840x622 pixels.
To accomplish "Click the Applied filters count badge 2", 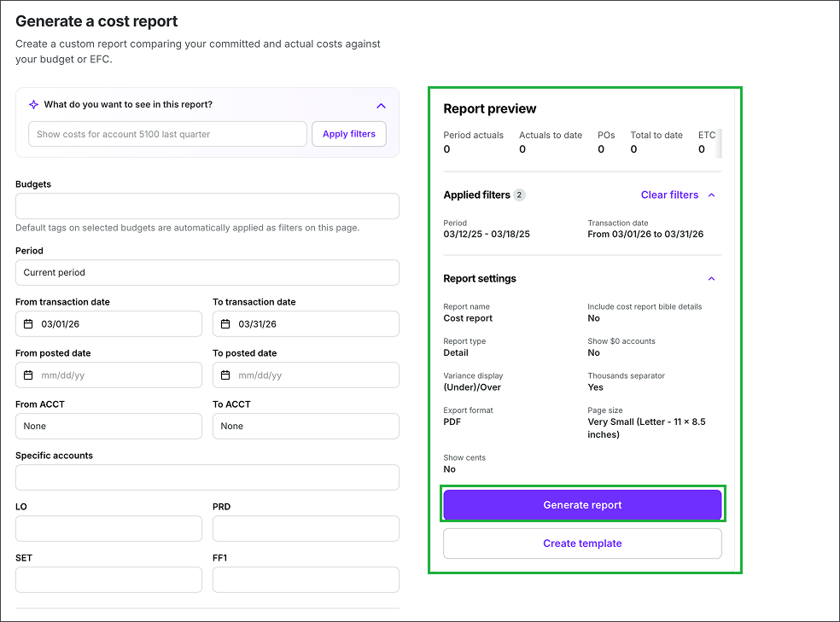I will (x=519, y=195).
